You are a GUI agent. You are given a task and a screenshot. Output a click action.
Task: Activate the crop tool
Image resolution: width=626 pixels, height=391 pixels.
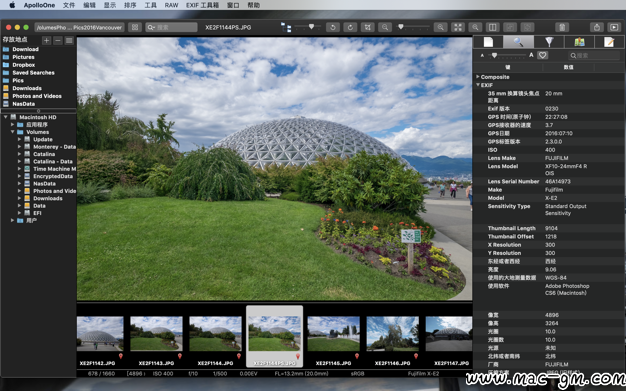coord(368,27)
